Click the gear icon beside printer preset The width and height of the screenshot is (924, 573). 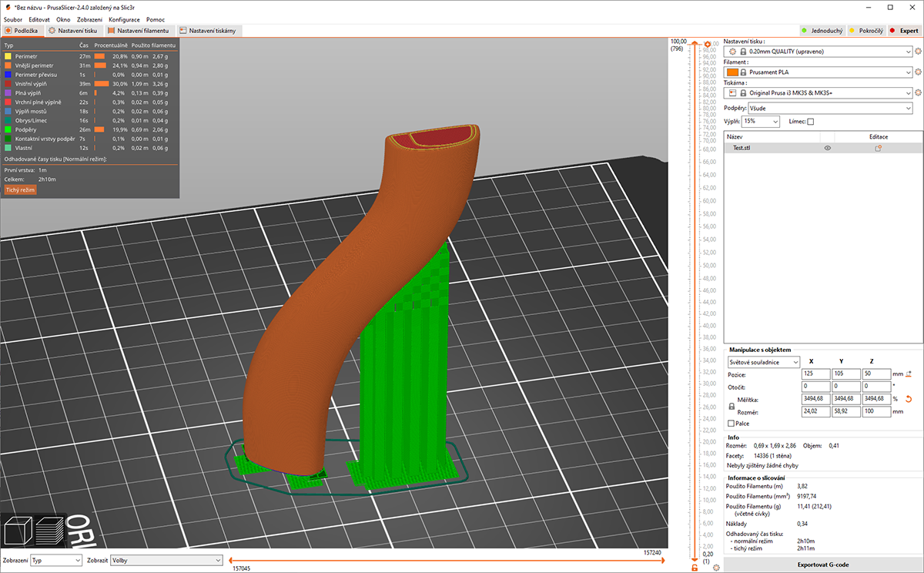point(918,92)
